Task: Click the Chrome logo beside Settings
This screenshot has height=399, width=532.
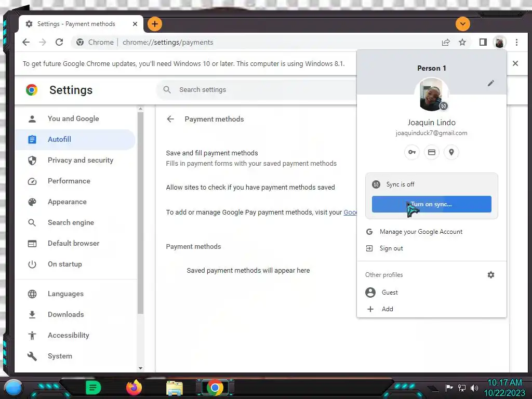Action: (32, 89)
